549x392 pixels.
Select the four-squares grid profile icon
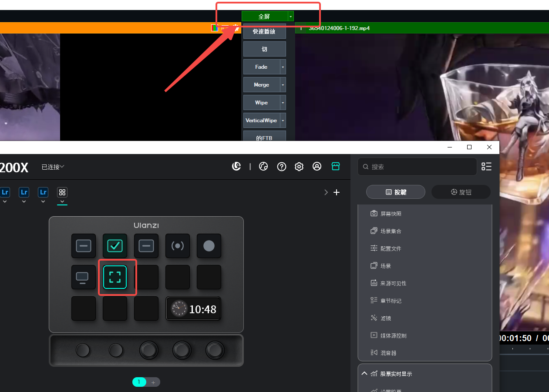(x=62, y=192)
